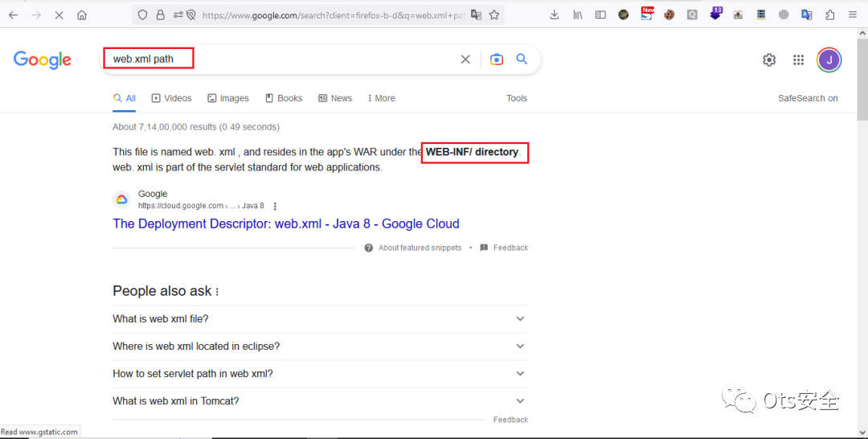This screenshot has height=439, width=868.
Task: Open tracking protection shield in address bar
Action: (143, 15)
